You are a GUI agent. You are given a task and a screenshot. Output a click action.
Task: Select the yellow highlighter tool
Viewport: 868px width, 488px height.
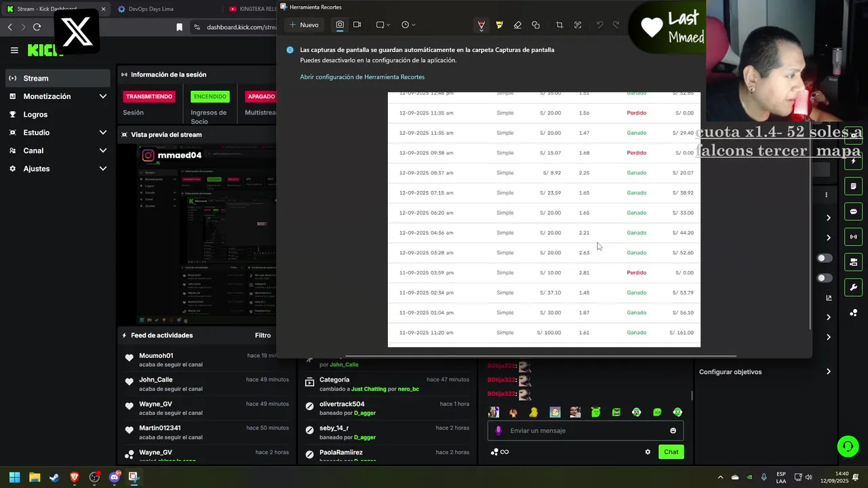(500, 25)
